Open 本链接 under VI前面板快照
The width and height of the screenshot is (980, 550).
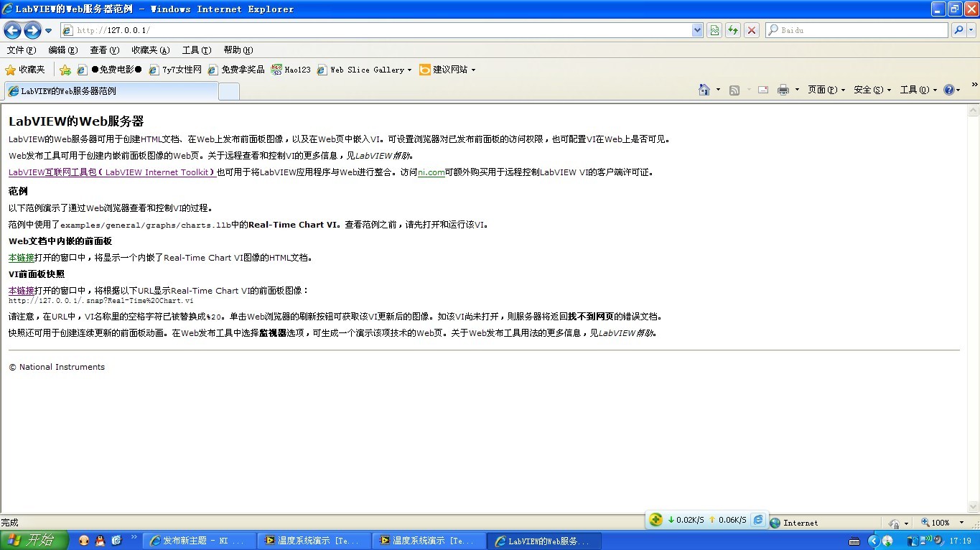tap(22, 291)
